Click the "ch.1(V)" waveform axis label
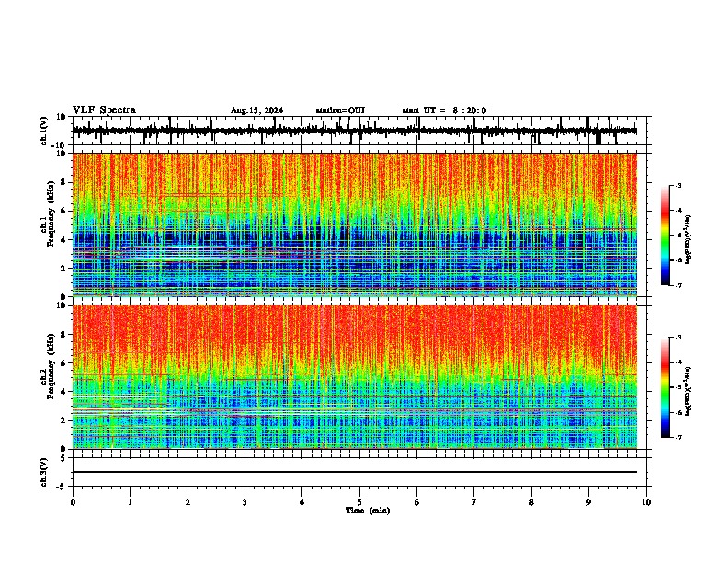Viewport: 728px width, 563px height. 44,131
